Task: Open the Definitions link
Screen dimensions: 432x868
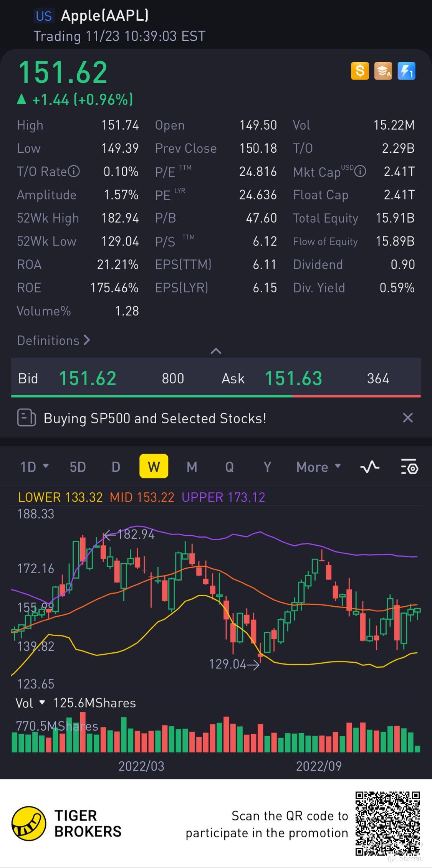Action: 53,340
